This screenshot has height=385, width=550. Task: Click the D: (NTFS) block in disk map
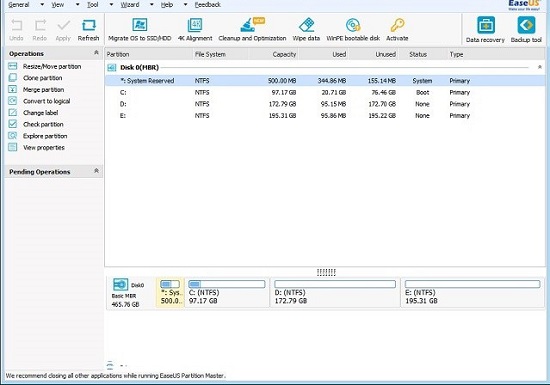coord(335,292)
